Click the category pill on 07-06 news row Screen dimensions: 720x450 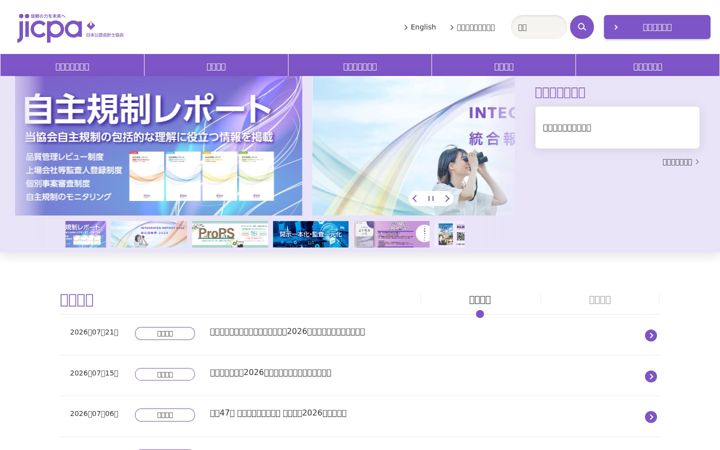pyautogui.click(x=165, y=415)
